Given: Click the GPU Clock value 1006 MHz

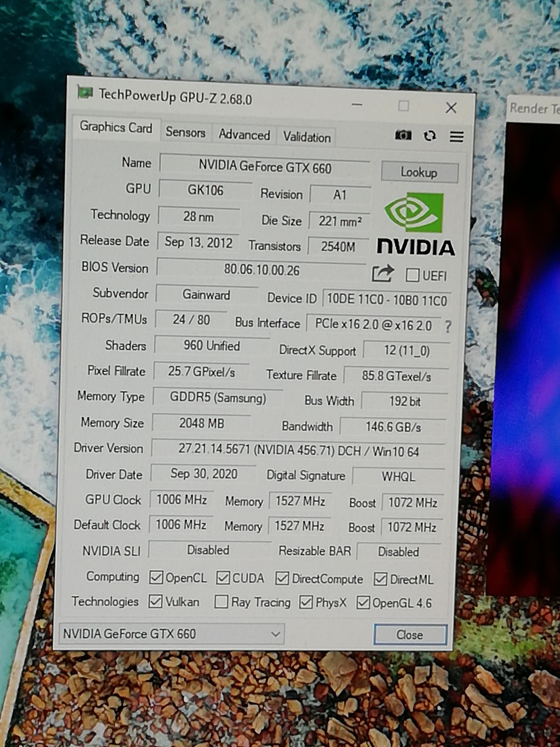Looking at the screenshot, I should (x=181, y=499).
